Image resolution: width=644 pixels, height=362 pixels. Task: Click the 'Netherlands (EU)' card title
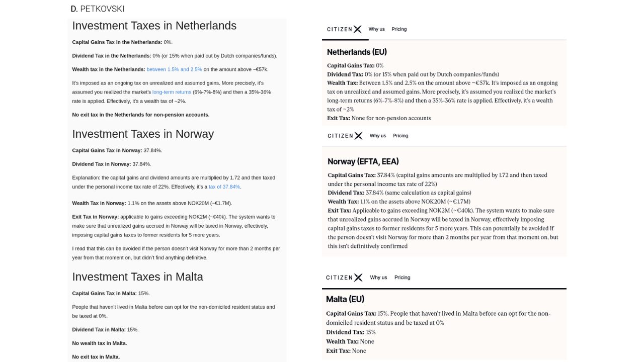[357, 52]
